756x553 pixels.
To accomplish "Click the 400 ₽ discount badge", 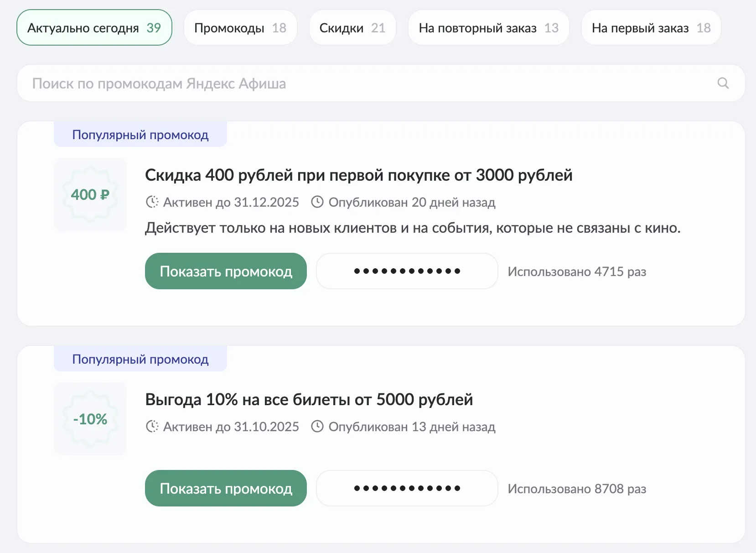I will tap(90, 194).
